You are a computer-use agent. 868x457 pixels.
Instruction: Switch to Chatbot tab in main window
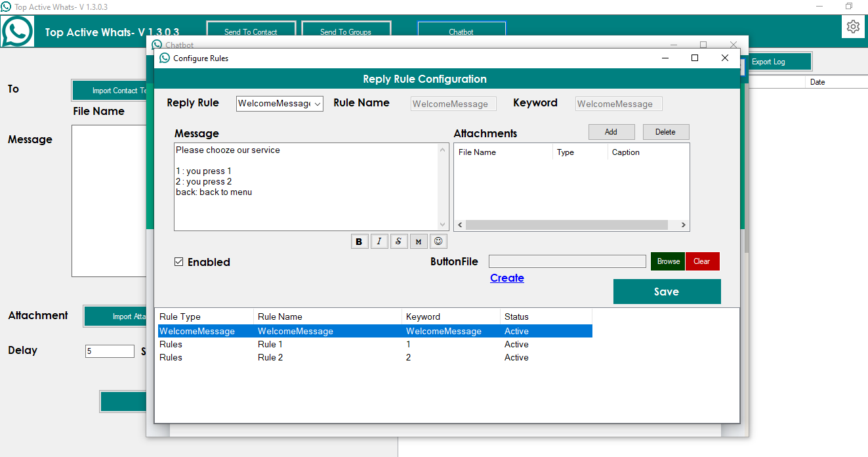tap(461, 32)
